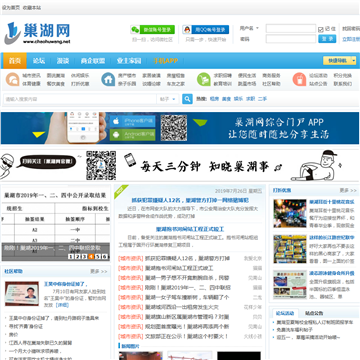This screenshot has width=360, height=360.
Task: Click the headline about 12 suspects arrested
Action: (190, 200)
